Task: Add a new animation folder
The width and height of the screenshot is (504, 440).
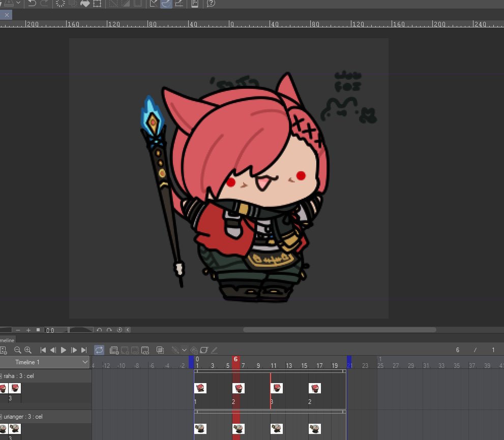Action: pyautogui.click(x=114, y=350)
